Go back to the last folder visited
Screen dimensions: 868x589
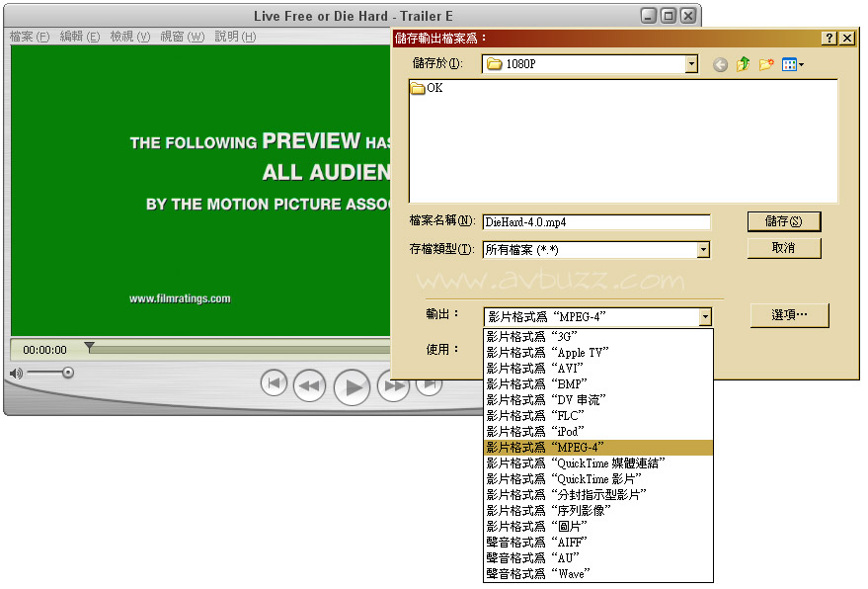(720, 65)
